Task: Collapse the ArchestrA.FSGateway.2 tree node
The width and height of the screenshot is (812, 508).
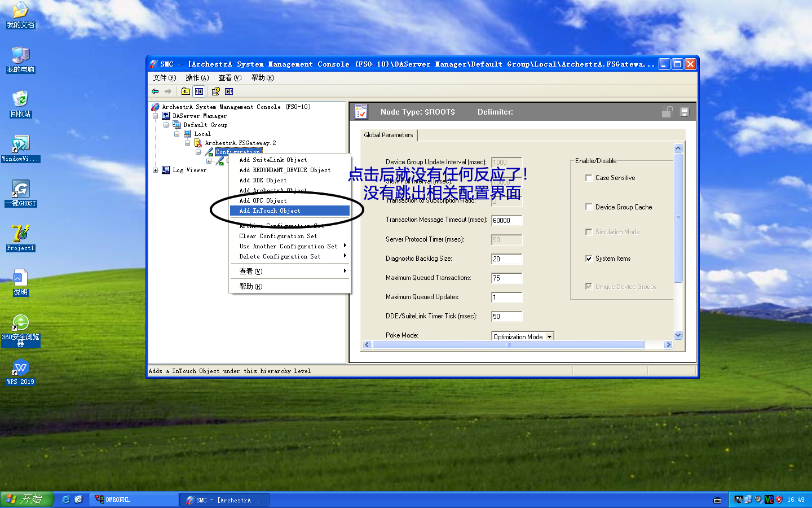Action: [188, 143]
